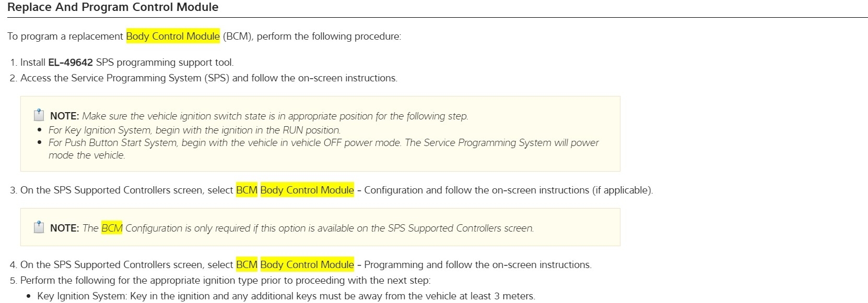Click highlighted "BCM" inside the second note
868x303 pixels.
click(112, 228)
